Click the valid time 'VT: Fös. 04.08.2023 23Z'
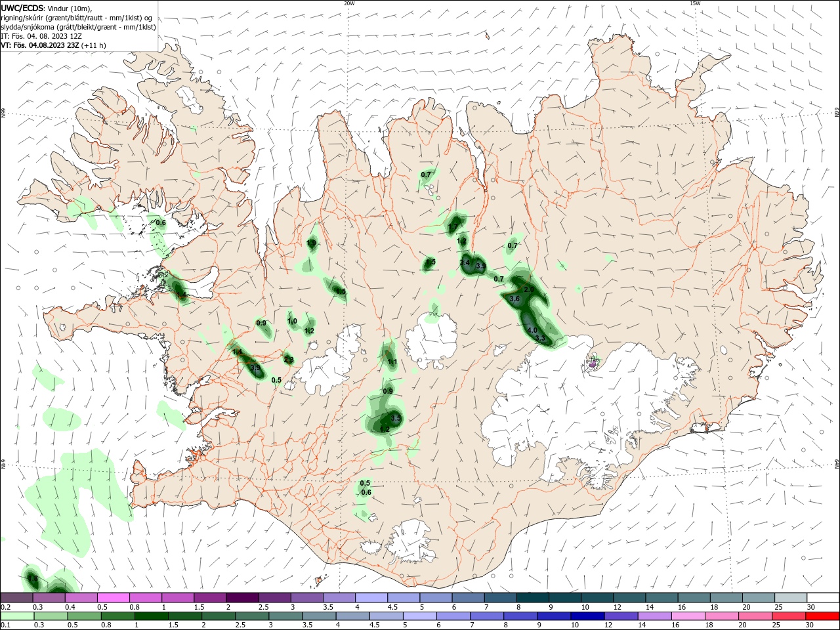 click(39, 45)
